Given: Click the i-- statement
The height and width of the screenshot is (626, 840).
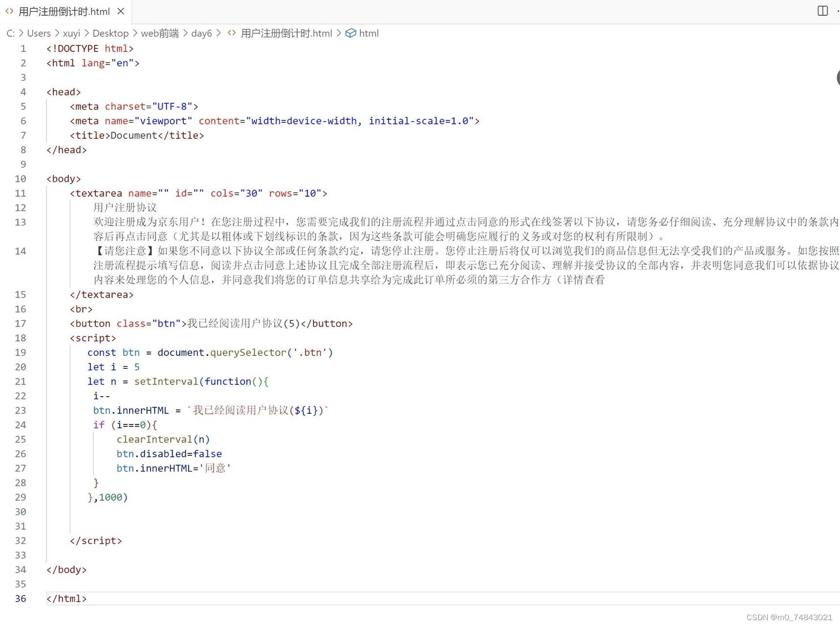Looking at the screenshot, I should pyautogui.click(x=102, y=396).
